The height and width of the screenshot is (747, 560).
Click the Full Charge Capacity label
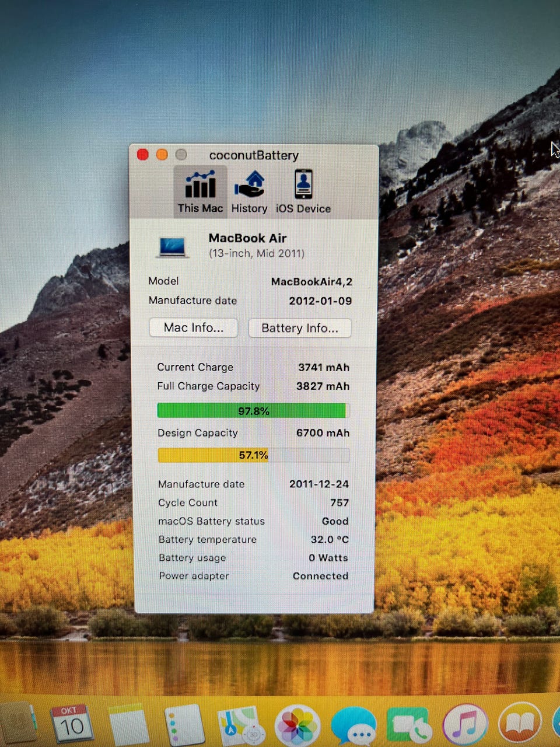(x=208, y=386)
